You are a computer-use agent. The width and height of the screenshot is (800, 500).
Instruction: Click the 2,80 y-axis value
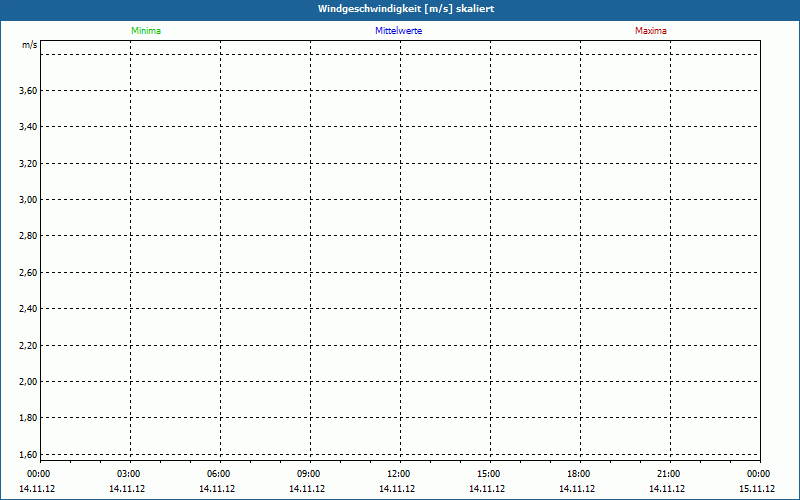click(28, 236)
